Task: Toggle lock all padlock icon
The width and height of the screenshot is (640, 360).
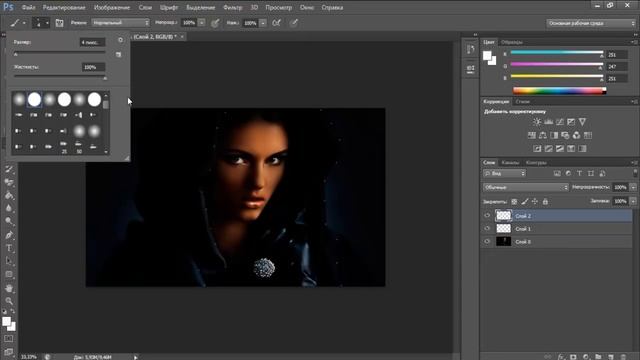Action: pyautogui.click(x=545, y=201)
